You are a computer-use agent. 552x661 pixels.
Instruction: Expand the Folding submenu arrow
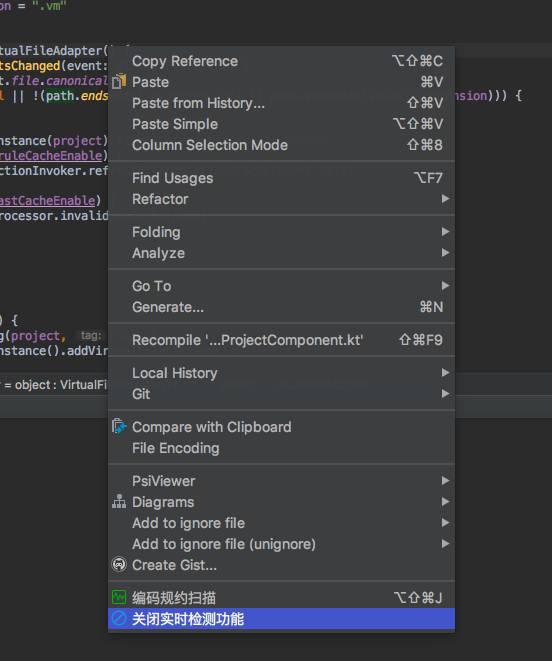tap(445, 231)
